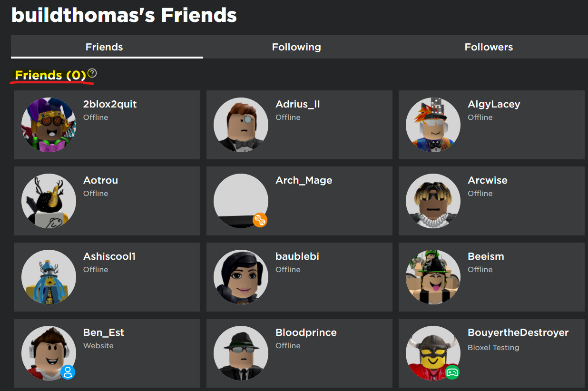Select the Friends tab

point(104,47)
